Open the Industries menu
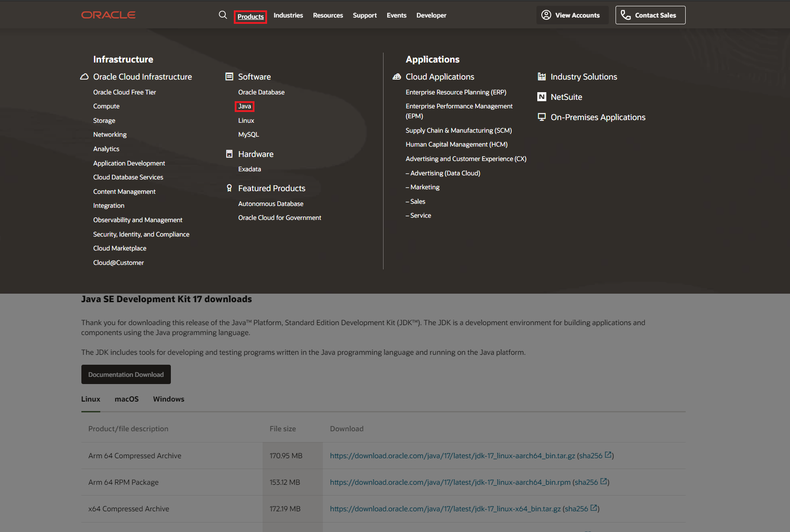This screenshot has width=790, height=532. point(288,15)
